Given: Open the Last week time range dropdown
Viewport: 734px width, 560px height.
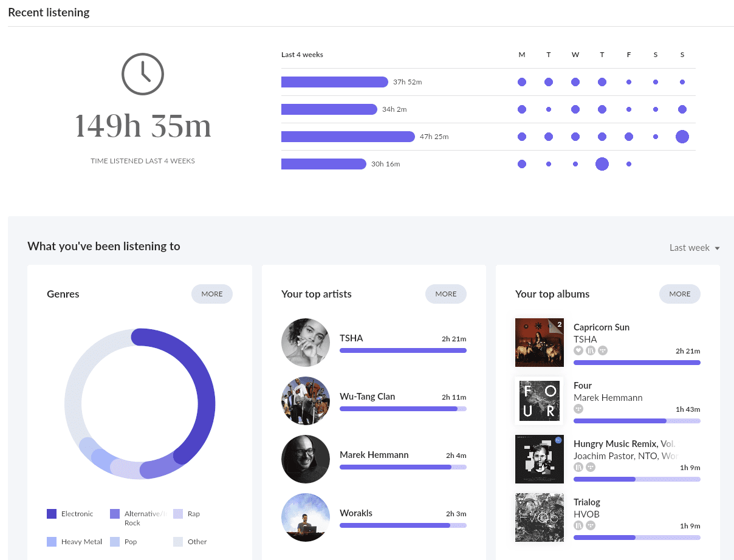Looking at the screenshot, I should 694,248.
